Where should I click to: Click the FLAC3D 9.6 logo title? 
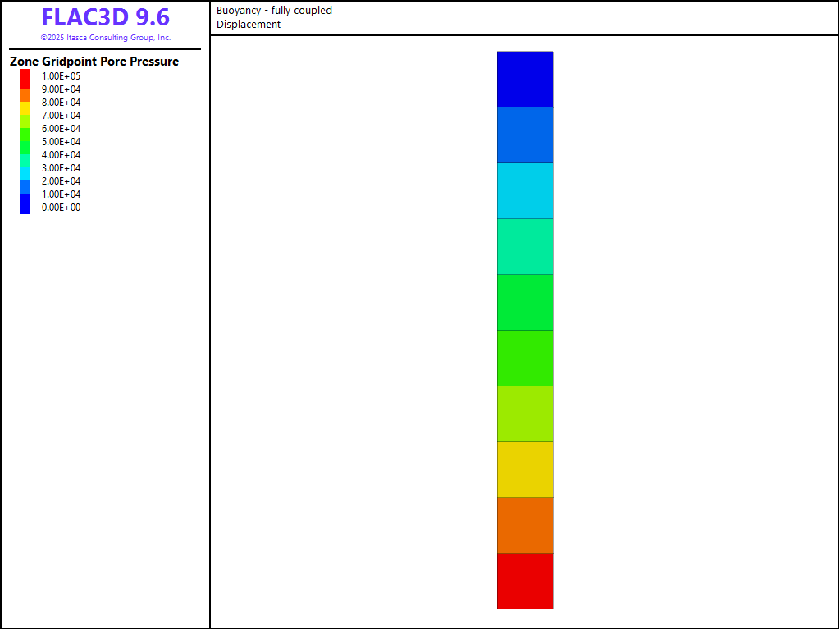(x=105, y=18)
